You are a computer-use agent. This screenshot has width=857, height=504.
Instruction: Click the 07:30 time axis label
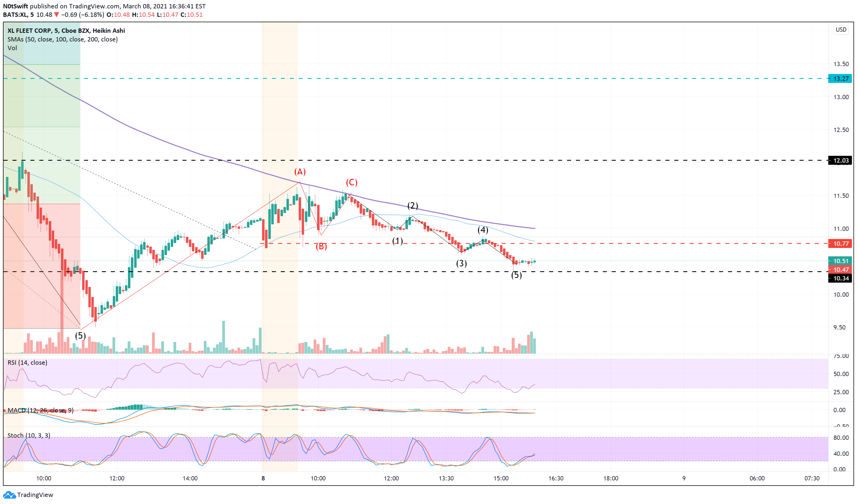812,479
